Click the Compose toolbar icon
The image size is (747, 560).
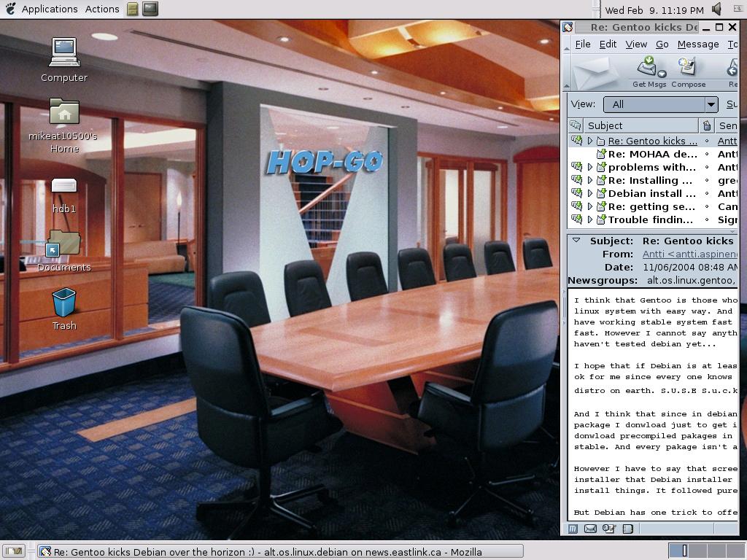(688, 71)
